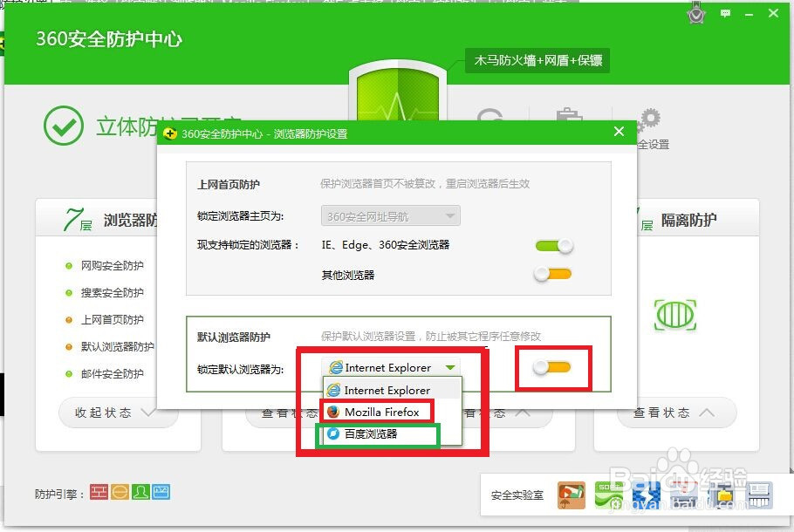Open the feedback speech-bubble icon
794x532 pixels.
coord(725,14)
